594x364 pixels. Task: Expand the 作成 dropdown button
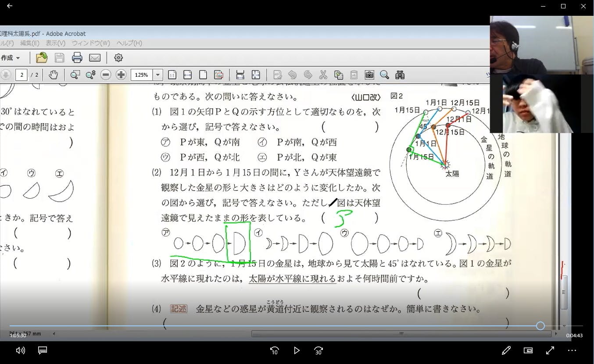pos(11,58)
